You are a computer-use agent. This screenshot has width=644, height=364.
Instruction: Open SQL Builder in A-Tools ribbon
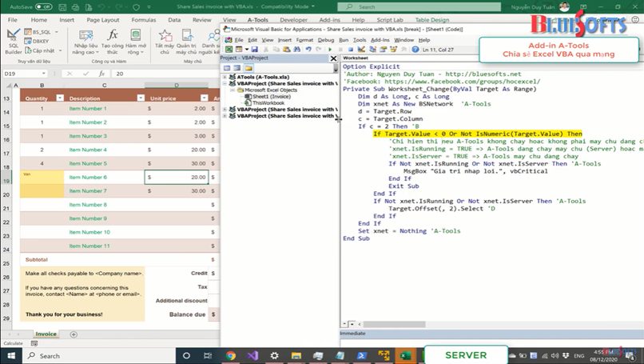[13, 41]
